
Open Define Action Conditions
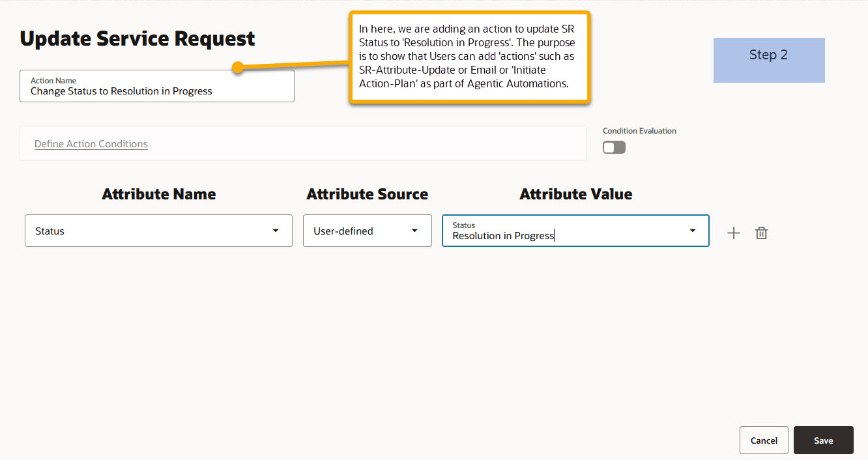tap(91, 143)
